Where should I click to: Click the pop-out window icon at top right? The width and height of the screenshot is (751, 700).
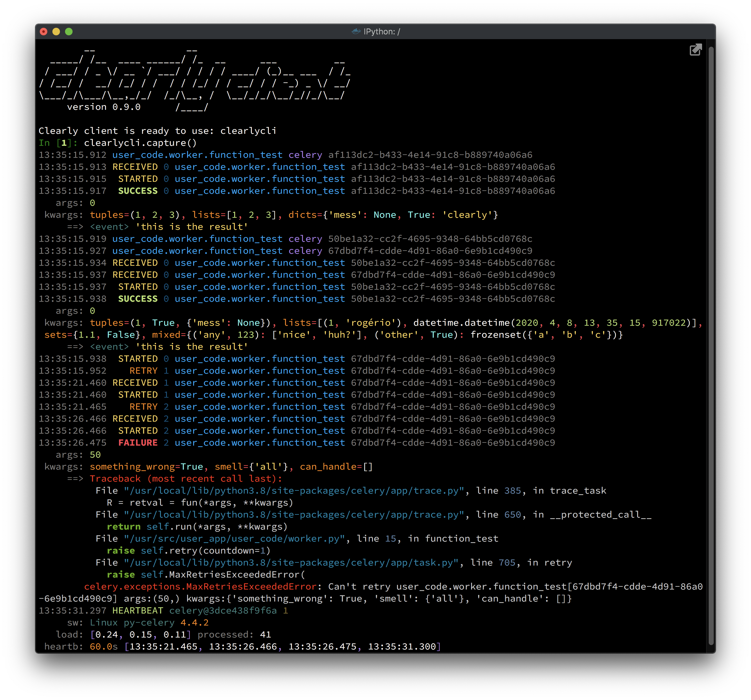point(695,50)
